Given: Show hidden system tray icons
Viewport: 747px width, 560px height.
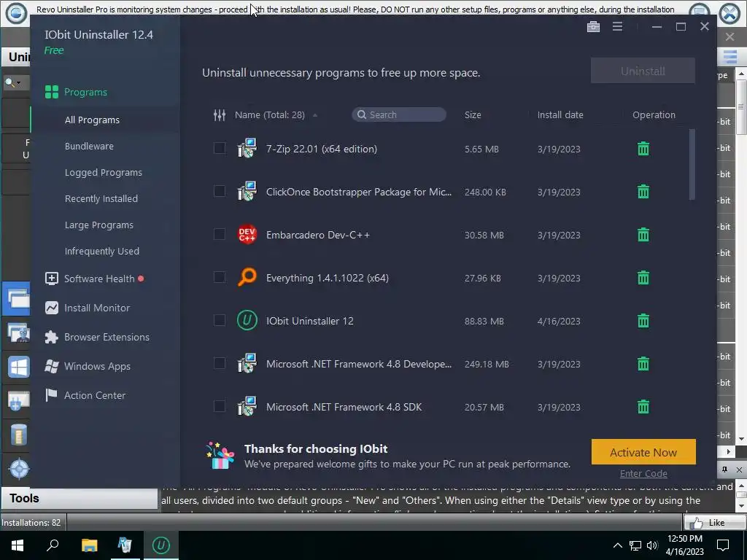Looking at the screenshot, I should (617, 545).
